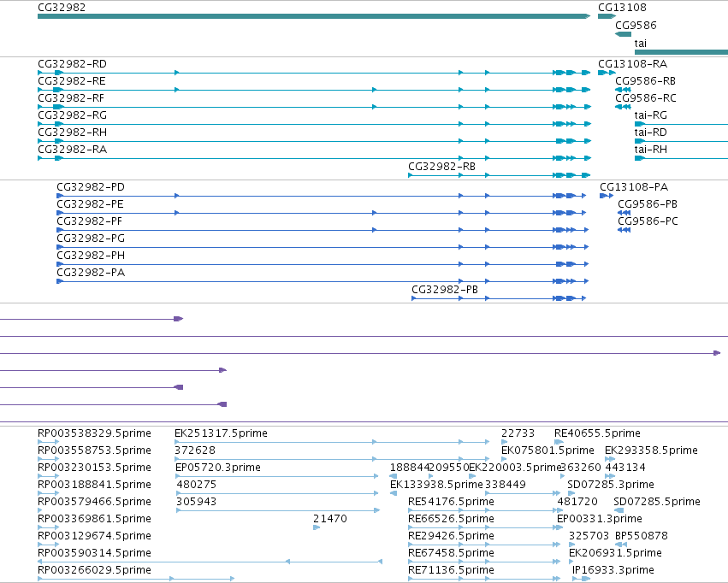Viewport: 728px width, 583px height.
Task: Click protein label CG32982-PF
Action: (x=89, y=221)
